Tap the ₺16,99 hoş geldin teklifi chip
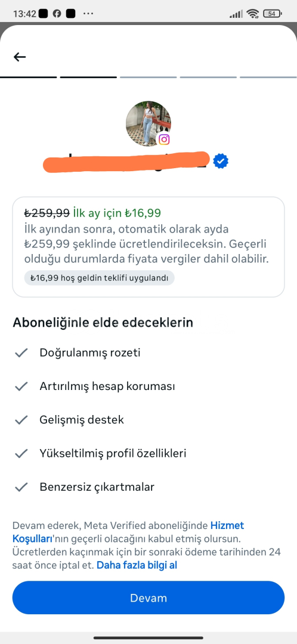 pyautogui.click(x=99, y=278)
